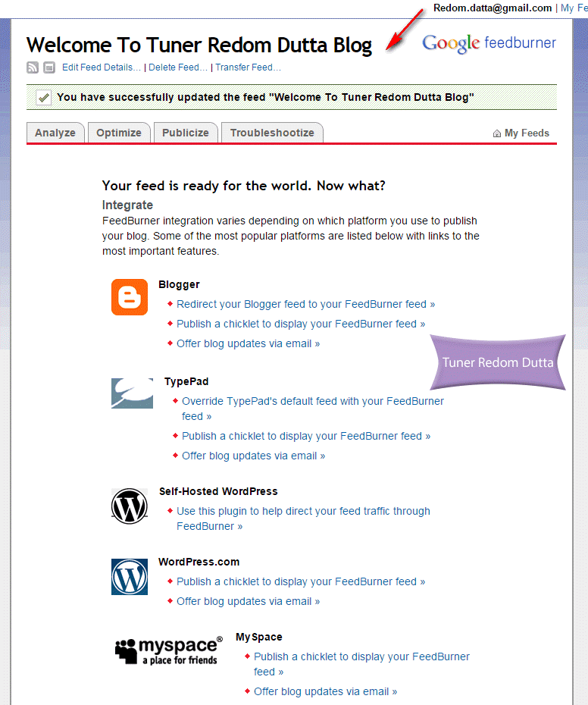Image resolution: width=588 pixels, height=705 pixels.
Task: Open Blogger offer blog updates via email
Action: click(248, 344)
